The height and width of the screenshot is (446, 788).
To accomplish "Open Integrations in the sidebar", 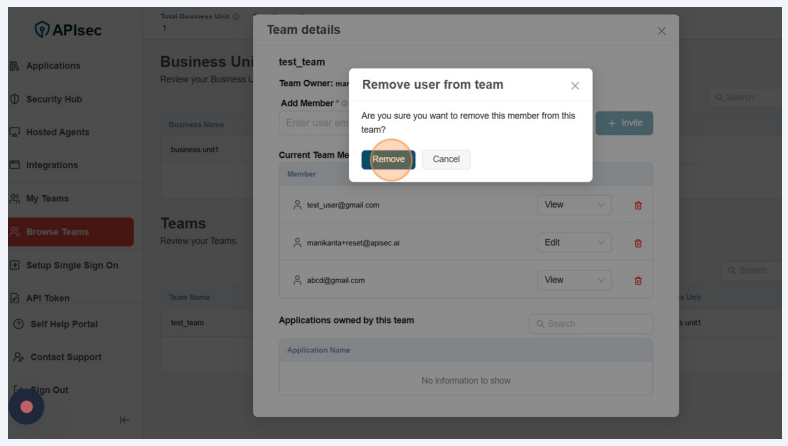I will (52, 165).
